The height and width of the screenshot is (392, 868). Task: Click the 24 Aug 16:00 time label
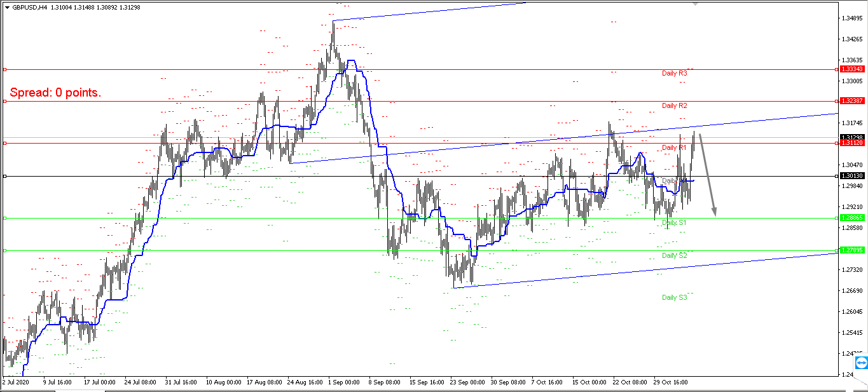pyautogui.click(x=305, y=383)
